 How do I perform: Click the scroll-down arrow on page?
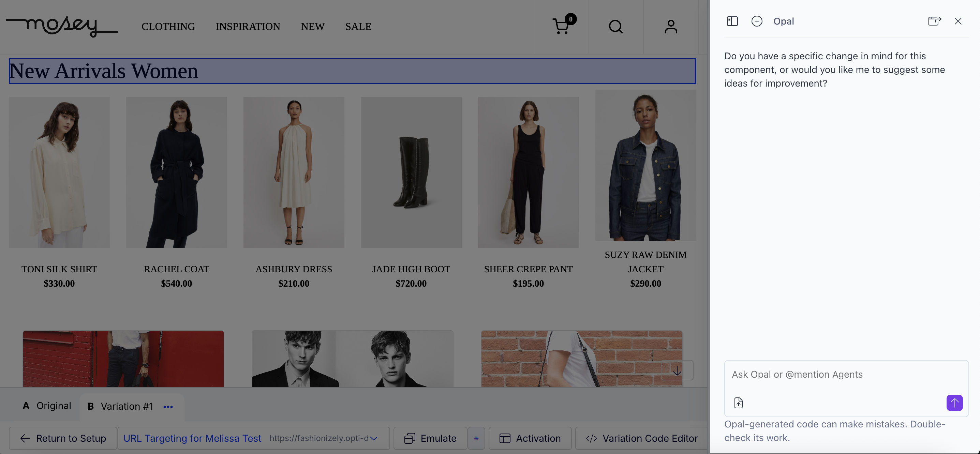pos(677,370)
